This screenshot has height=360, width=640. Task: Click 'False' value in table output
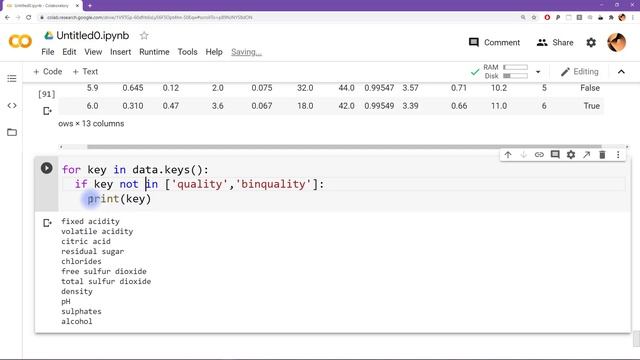tap(590, 88)
